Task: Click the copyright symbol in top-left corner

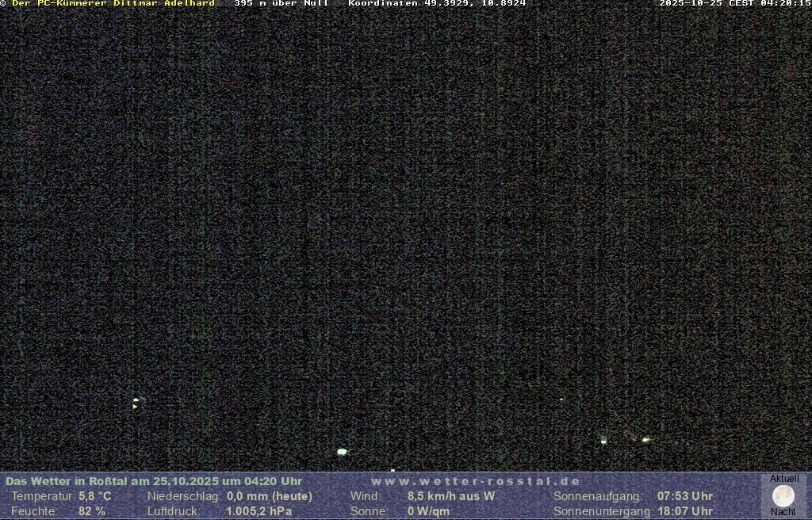Action: click(4, 4)
